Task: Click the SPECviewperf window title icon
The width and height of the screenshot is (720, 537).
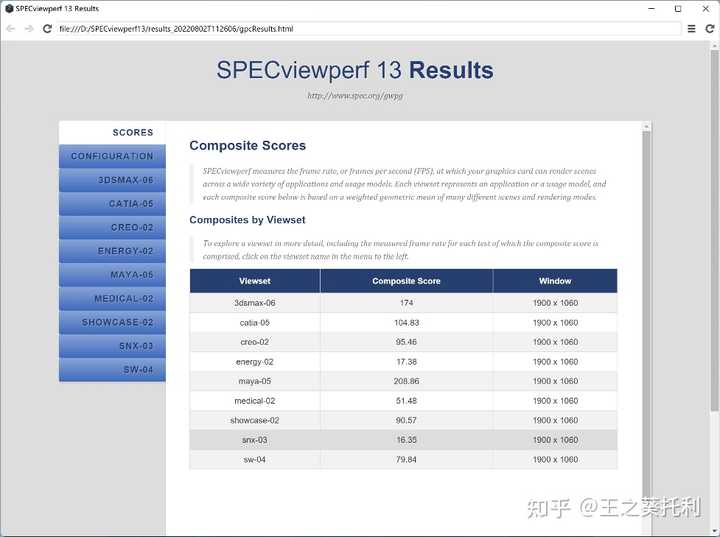Action: pyautogui.click(x=9, y=8)
